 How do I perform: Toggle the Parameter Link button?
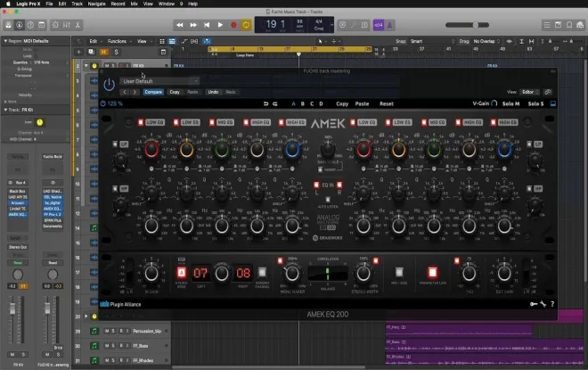click(432, 273)
